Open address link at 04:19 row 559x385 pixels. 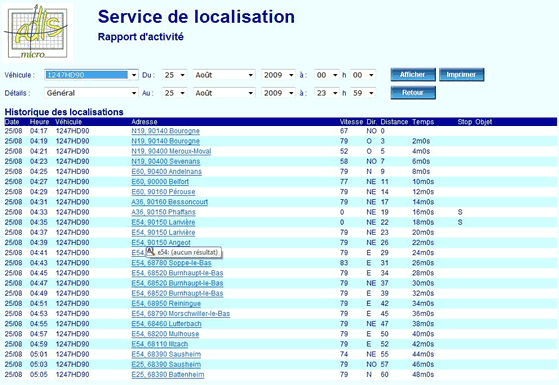[165, 141]
